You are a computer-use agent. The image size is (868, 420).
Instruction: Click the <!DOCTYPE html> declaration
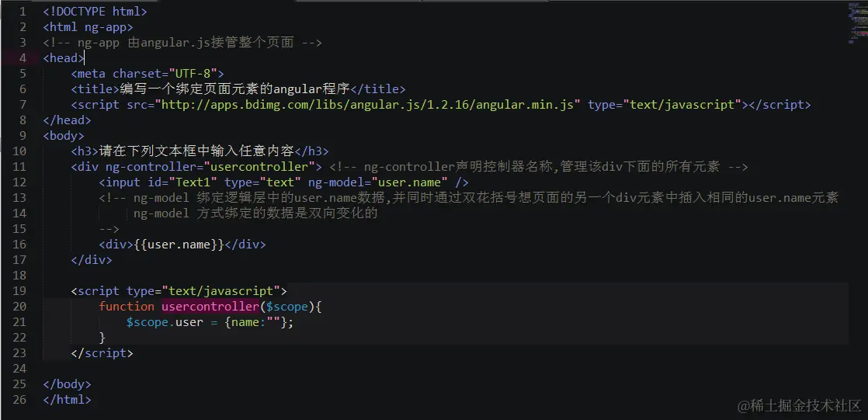pyautogui.click(x=95, y=11)
